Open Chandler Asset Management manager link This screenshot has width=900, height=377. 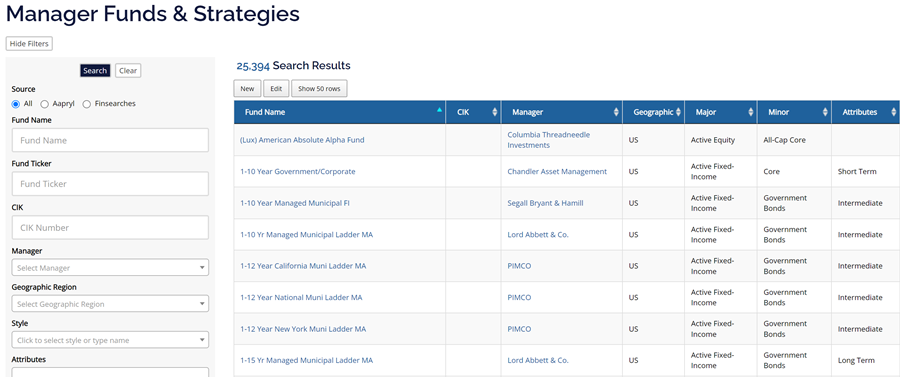coord(557,172)
